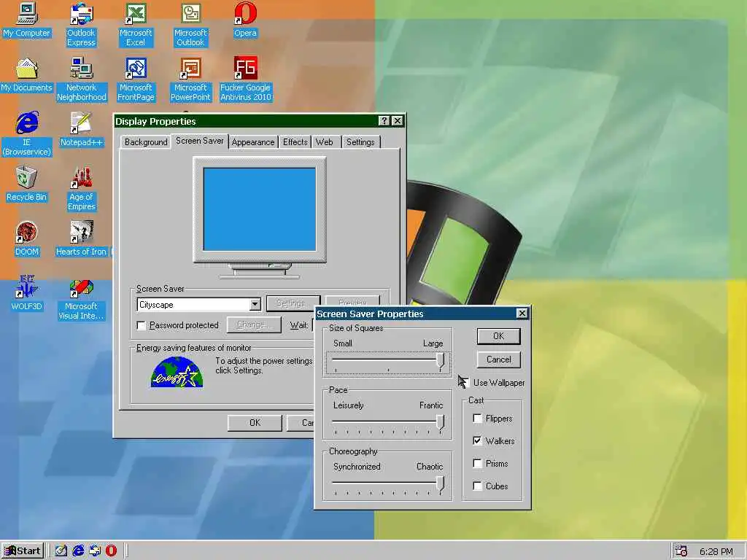Enable the Cubes cast checkbox
This screenshot has width=747, height=560.
pyautogui.click(x=477, y=486)
